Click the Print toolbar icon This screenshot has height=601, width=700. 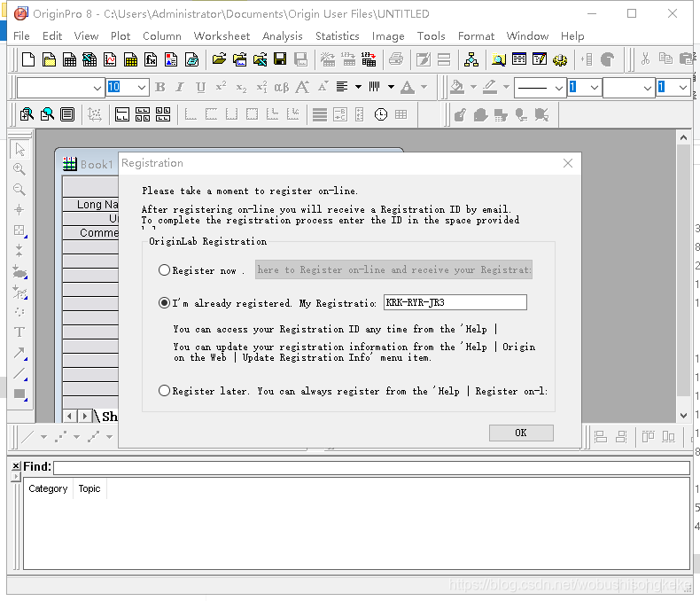tap(396, 59)
